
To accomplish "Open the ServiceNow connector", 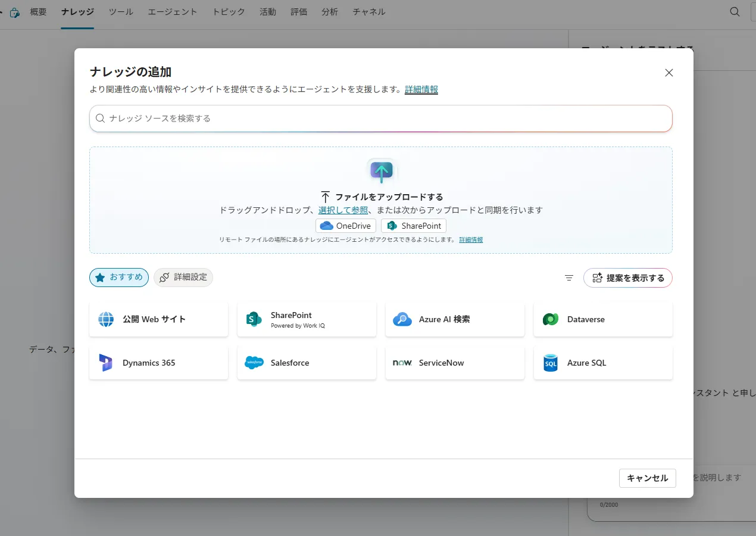I will click(x=455, y=363).
